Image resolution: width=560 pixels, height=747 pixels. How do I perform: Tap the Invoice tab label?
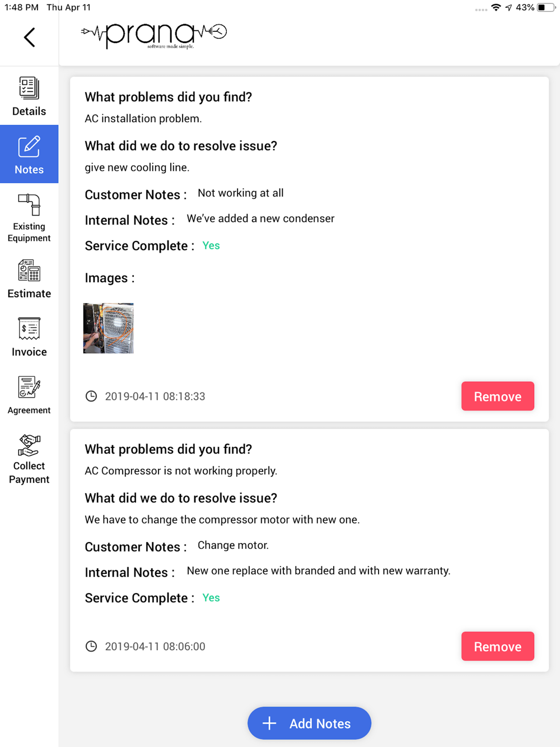[29, 352]
